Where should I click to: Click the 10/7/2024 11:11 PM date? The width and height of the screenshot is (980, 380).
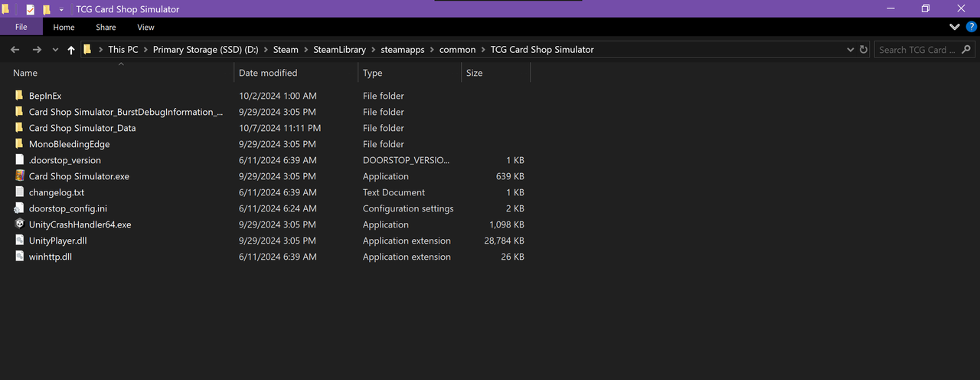[279, 128]
